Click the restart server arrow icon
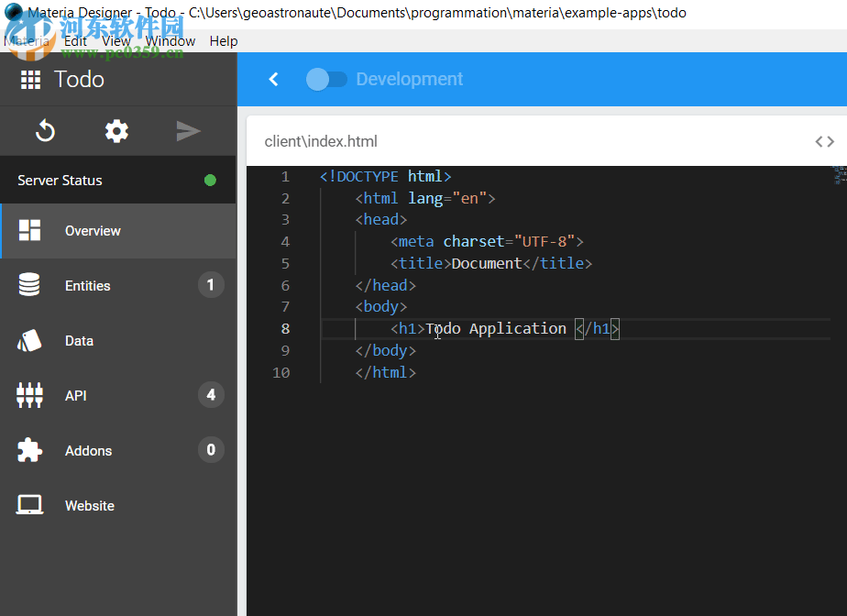 [x=45, y=131]
